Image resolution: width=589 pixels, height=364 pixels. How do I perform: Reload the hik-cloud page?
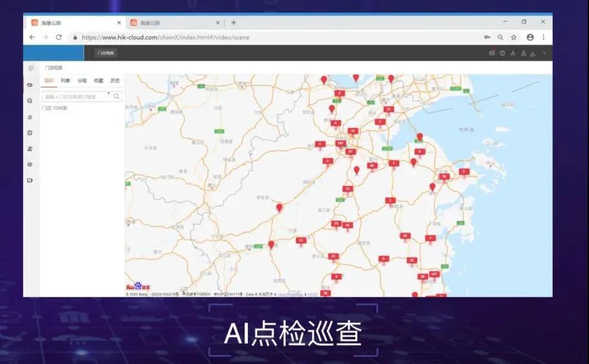[x=59, y=37]
